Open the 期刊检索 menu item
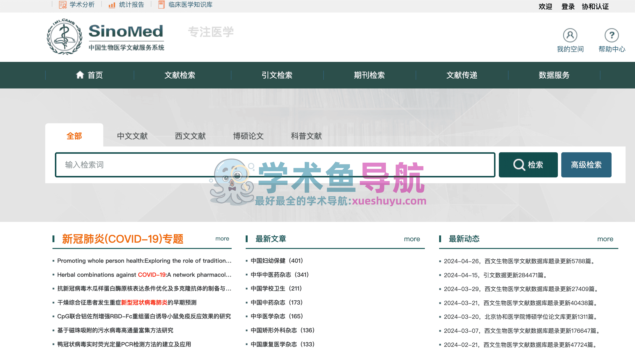Viewport: 635px width, 364px height. (369, 75)
